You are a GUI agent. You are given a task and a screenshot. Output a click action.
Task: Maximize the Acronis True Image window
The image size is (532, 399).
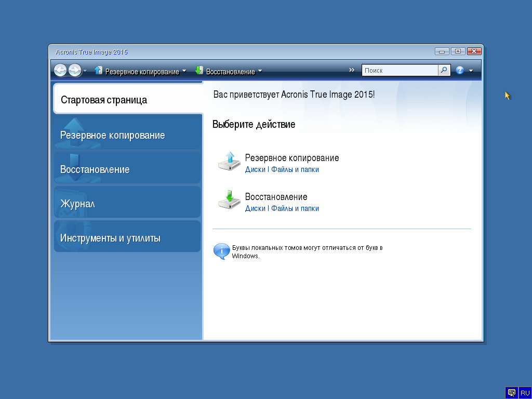tap(458, 51)
